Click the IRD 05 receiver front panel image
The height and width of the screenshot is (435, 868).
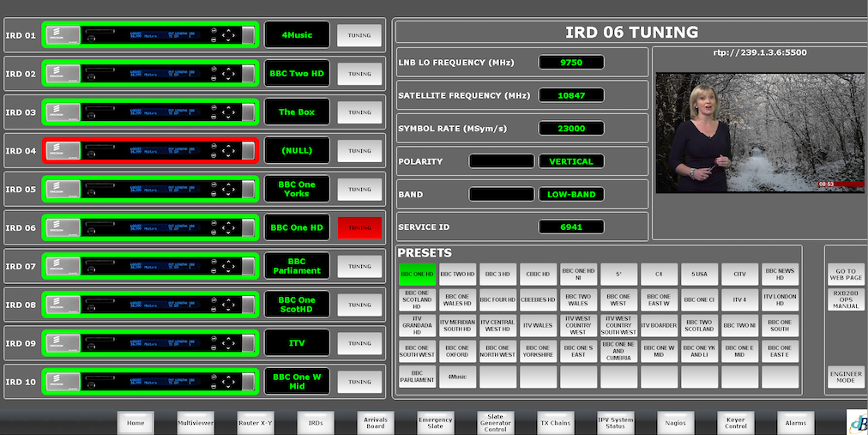coord(151,189)
